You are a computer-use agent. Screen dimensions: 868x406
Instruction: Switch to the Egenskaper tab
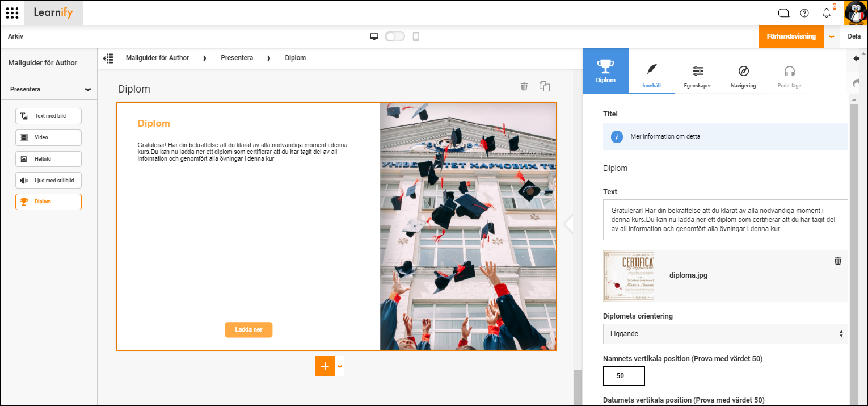pyautogui.click(x=697, y=77)
